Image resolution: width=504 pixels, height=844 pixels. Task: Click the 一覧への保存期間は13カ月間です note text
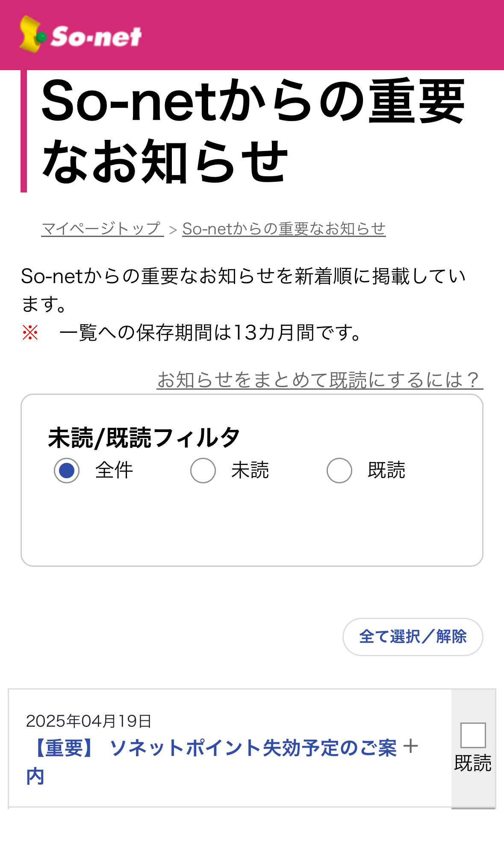point(212,332)
